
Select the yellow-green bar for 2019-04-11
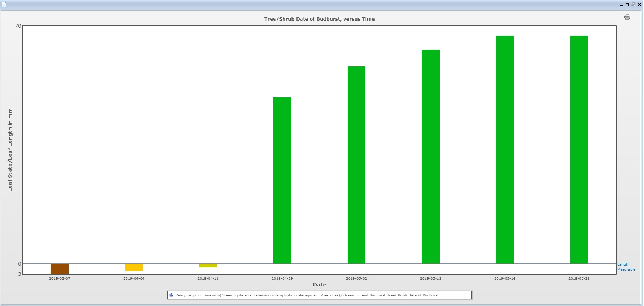click(x=208, y=266)
